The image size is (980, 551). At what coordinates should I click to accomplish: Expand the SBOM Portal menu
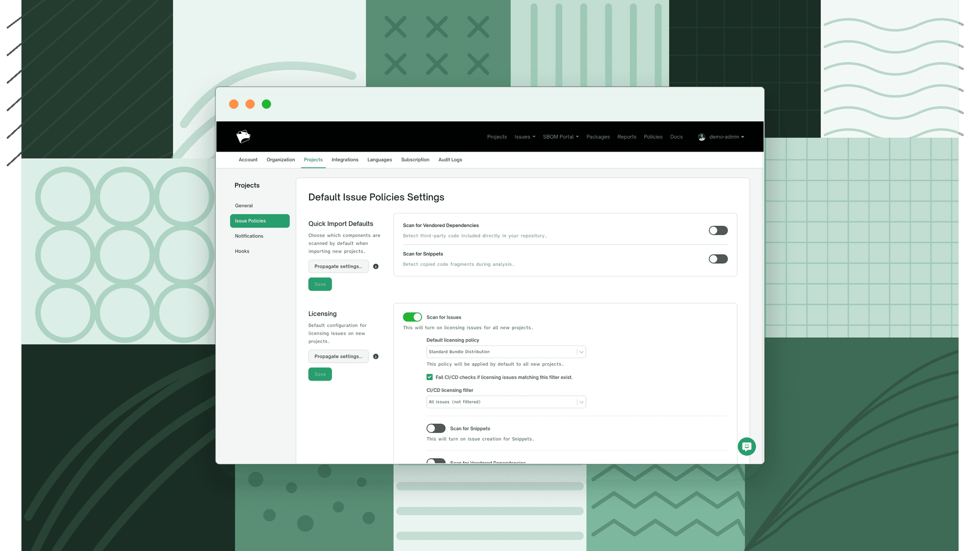[561, 137]
